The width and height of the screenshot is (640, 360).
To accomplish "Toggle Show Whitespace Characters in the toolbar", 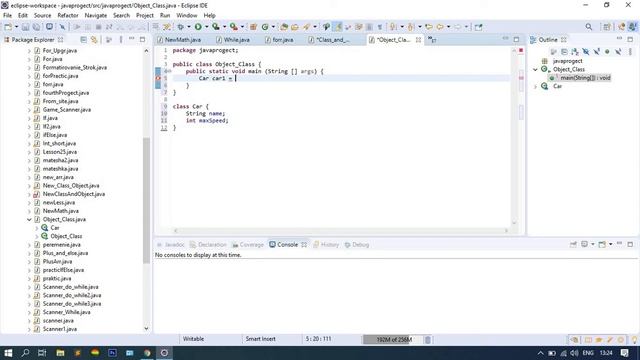I will coord(380,27).
